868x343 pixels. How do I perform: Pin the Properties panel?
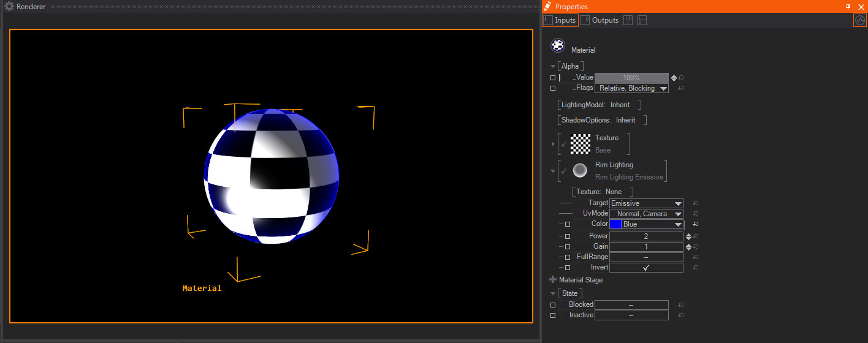coord(848,6)
